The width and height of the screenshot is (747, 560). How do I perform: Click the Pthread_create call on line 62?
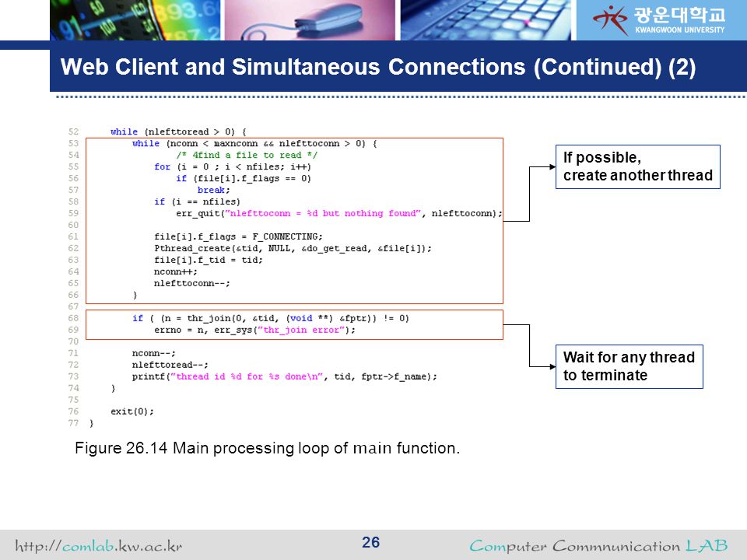click(x=293, y=249)
